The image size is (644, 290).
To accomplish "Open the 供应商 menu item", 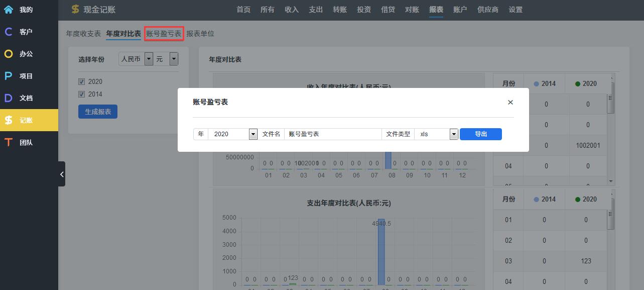I will (x=487, y=10).
